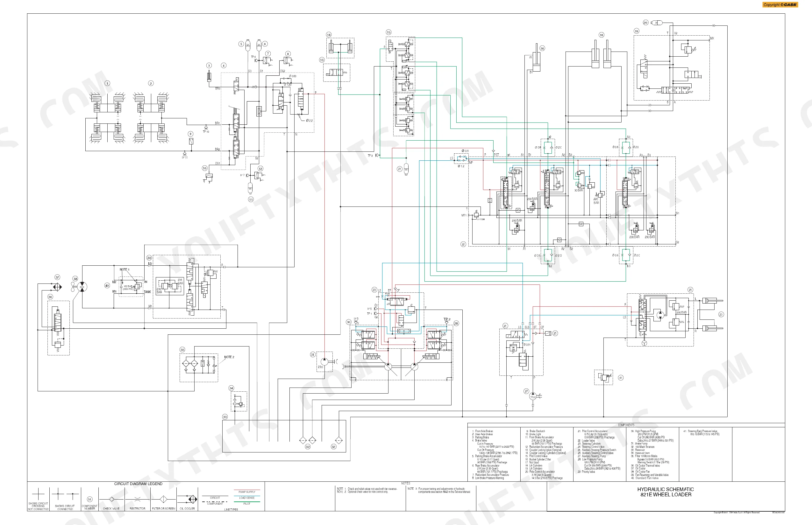Image resolution: width=812 pixels, height=525 pixels.
Task: Click legend component number circle 54
Action: click(90, 499)
